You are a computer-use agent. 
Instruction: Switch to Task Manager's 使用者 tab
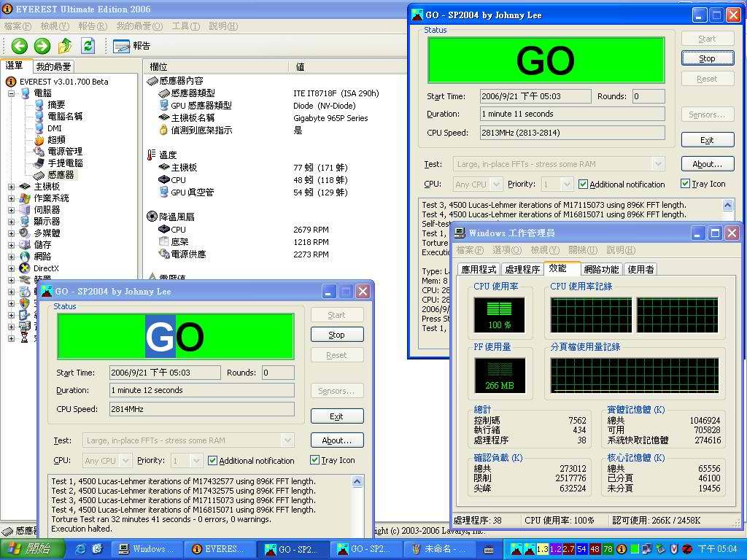click(640, 269)
